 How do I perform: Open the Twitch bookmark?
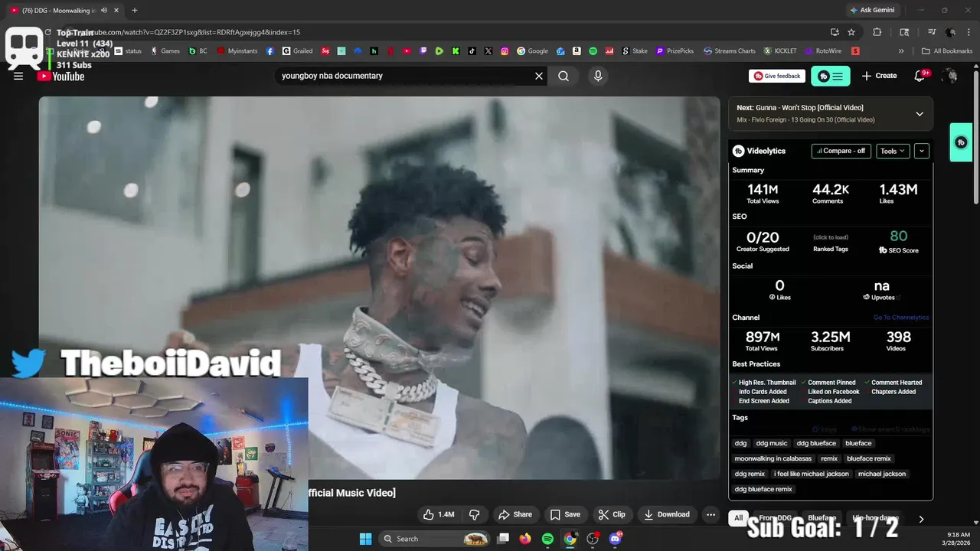coord(423,51)
